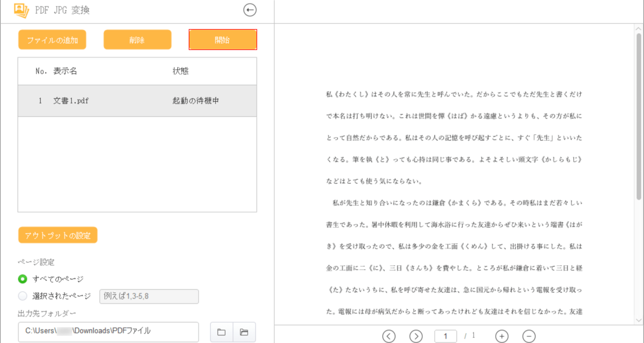Click the page range field 例えば1,3-5,8
Viewport: 644px width, 343px height.
[149, 297]
